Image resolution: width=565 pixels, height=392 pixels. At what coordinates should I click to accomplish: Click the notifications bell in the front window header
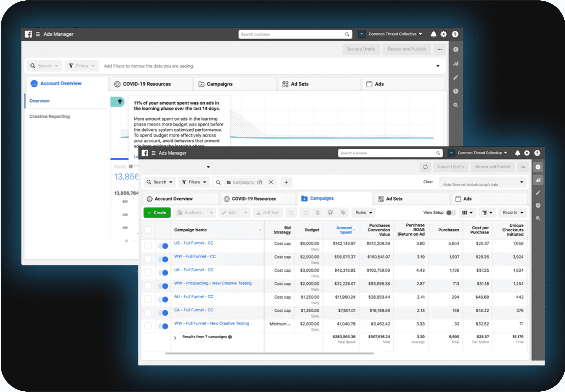(518, 153)
